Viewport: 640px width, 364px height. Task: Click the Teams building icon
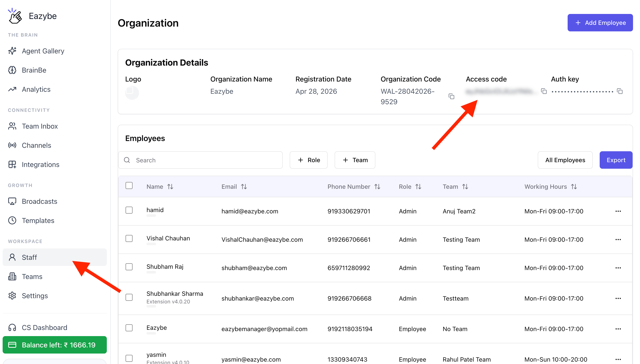(x=12, y=277)
